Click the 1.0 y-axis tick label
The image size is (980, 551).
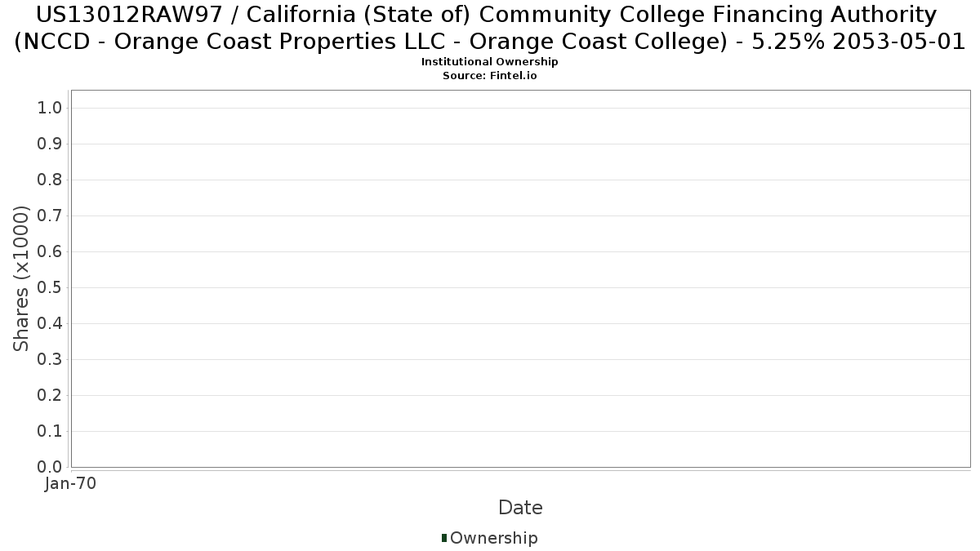tap(50, 109)
